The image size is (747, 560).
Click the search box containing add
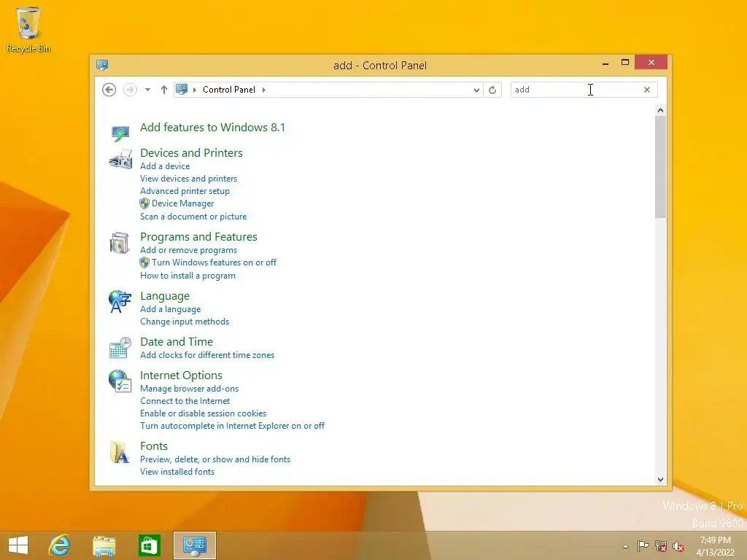[x=584, y=90]
